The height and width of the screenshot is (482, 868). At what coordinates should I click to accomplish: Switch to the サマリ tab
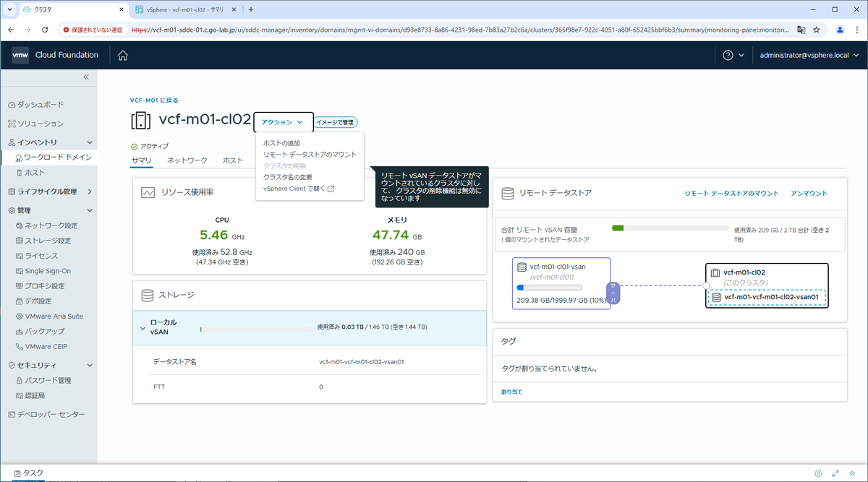pyautogui.click(x=141, y=160)
